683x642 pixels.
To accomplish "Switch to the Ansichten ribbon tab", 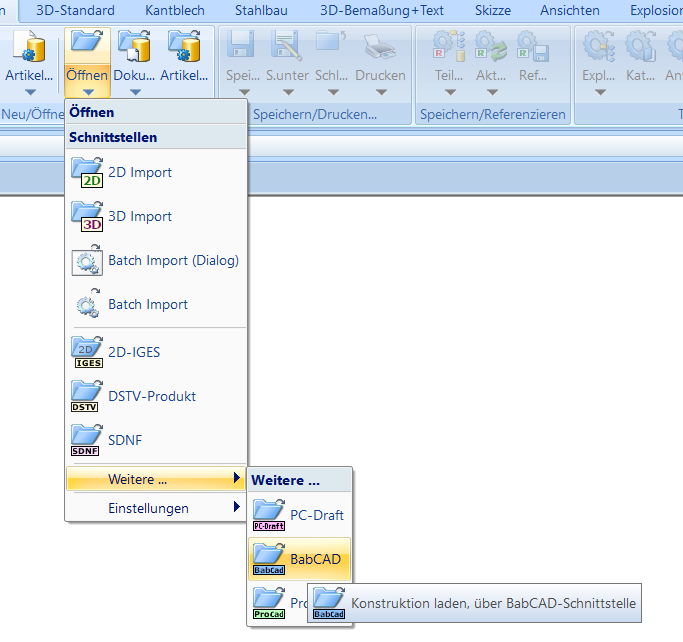I will (570, 10).
